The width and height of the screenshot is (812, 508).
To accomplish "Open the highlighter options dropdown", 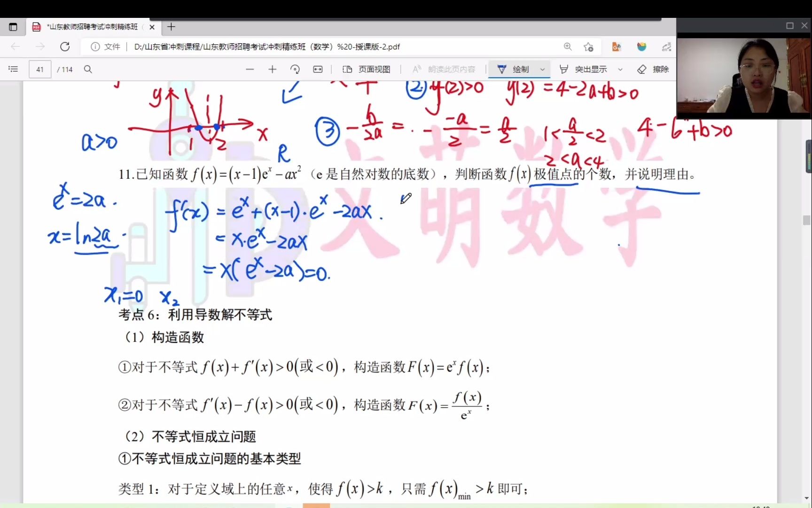I will 621,69.
